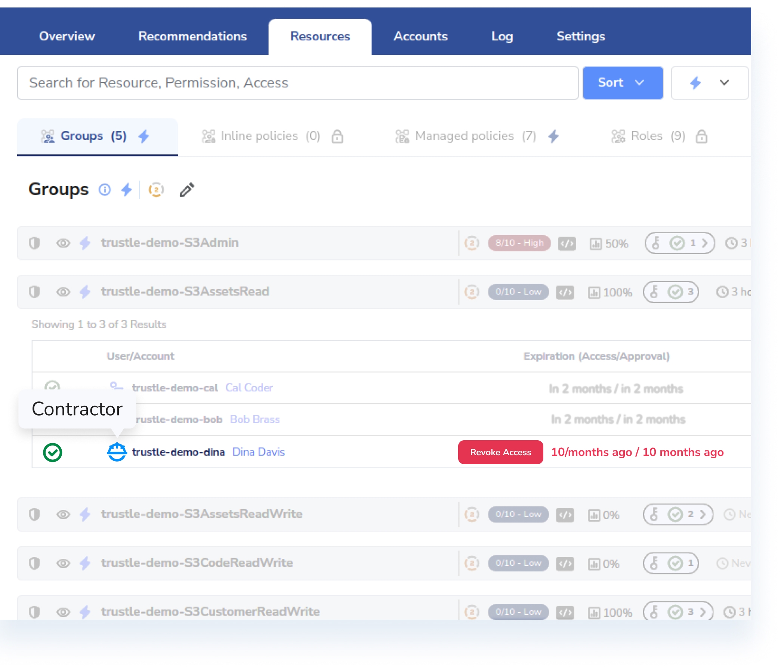Revoke access for Dina Davis
This screenshot has width=784, height=672.
point(501,452)
